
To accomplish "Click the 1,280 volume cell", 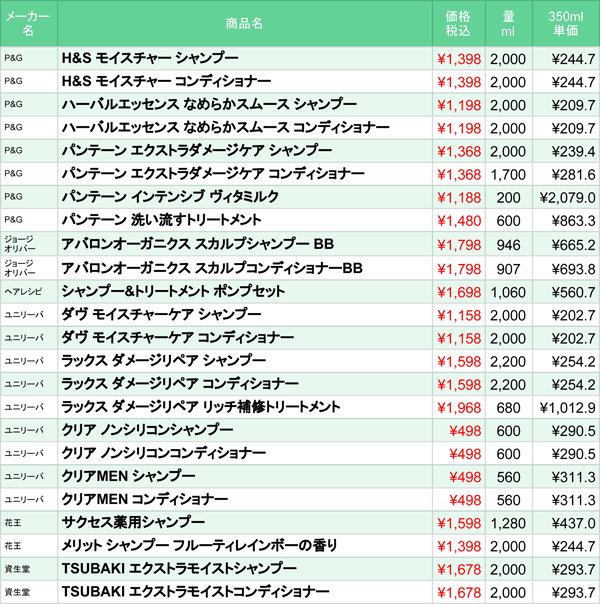I will [508, 523].
